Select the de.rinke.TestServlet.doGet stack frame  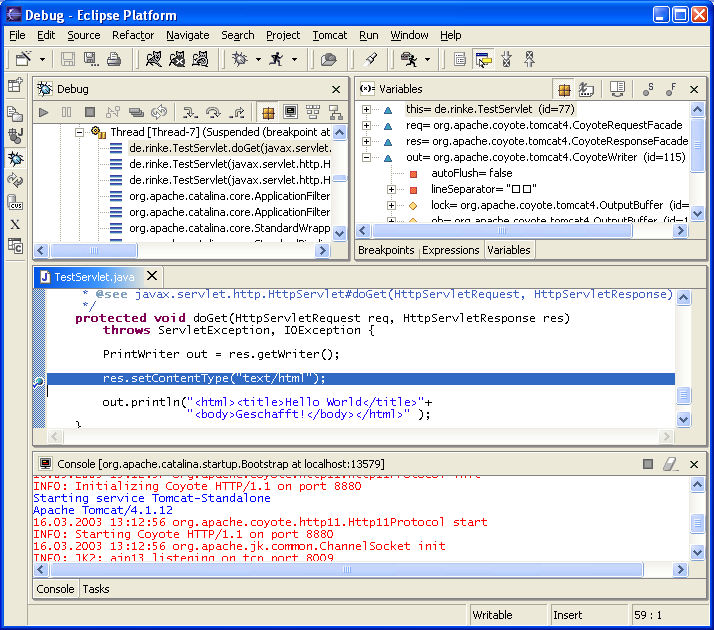click(229, 148)
